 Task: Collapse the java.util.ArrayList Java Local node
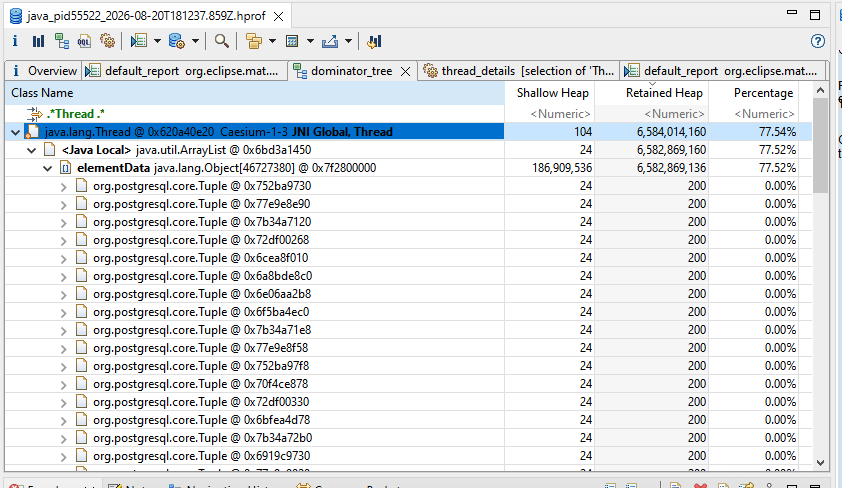(x=32, y=150)
